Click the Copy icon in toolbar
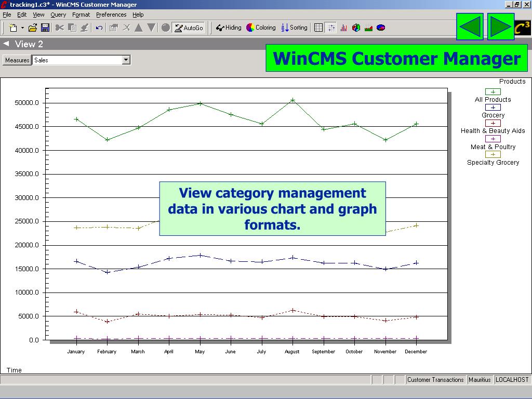532x399 pixels. click(x=72, y=28)
